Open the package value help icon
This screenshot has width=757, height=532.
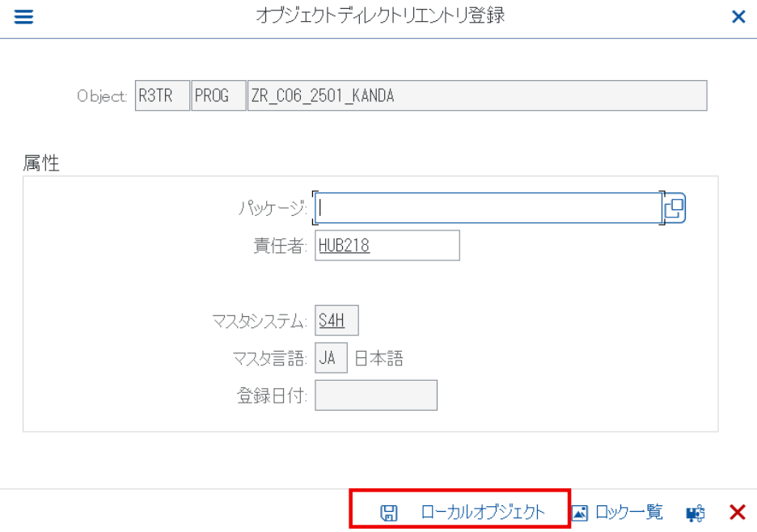[x=674, y=208]
